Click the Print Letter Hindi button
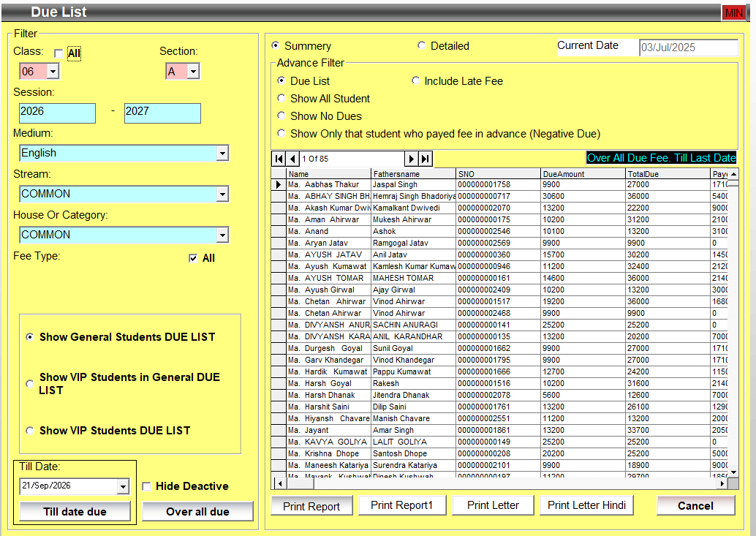 (x=587, y=505)
